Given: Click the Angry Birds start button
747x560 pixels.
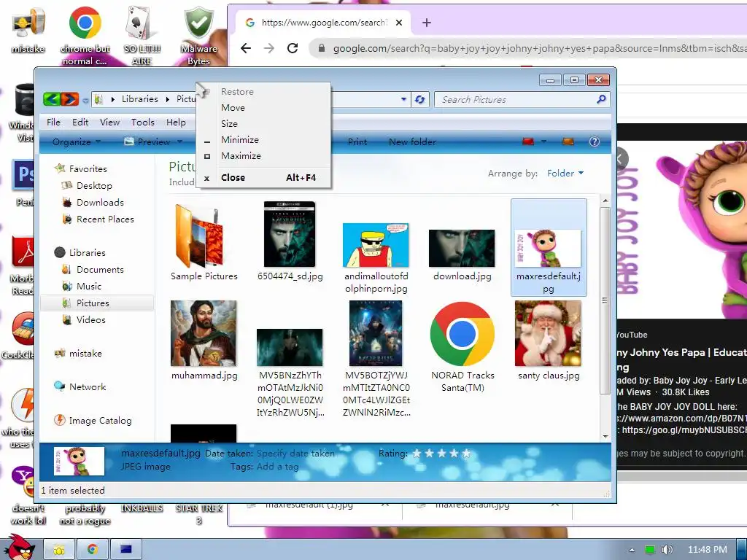Looking at the screenshot, I should pyautogui.click(x=19, y=548).
